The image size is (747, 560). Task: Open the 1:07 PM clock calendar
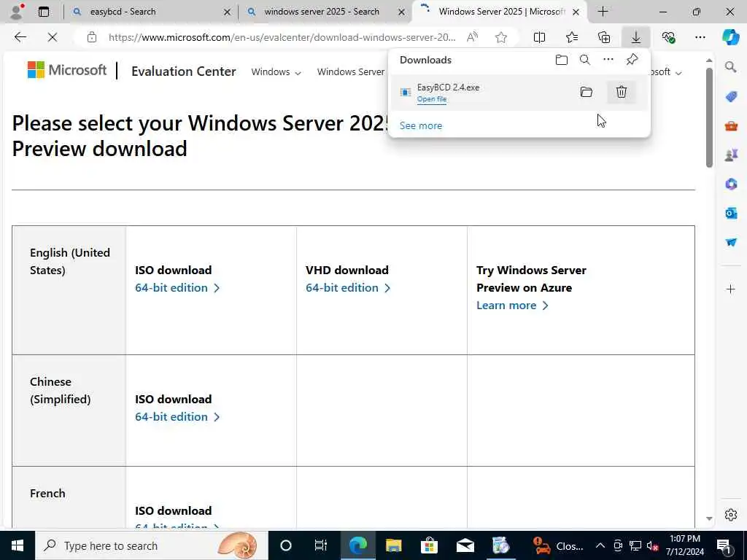[x=684, y=545]
